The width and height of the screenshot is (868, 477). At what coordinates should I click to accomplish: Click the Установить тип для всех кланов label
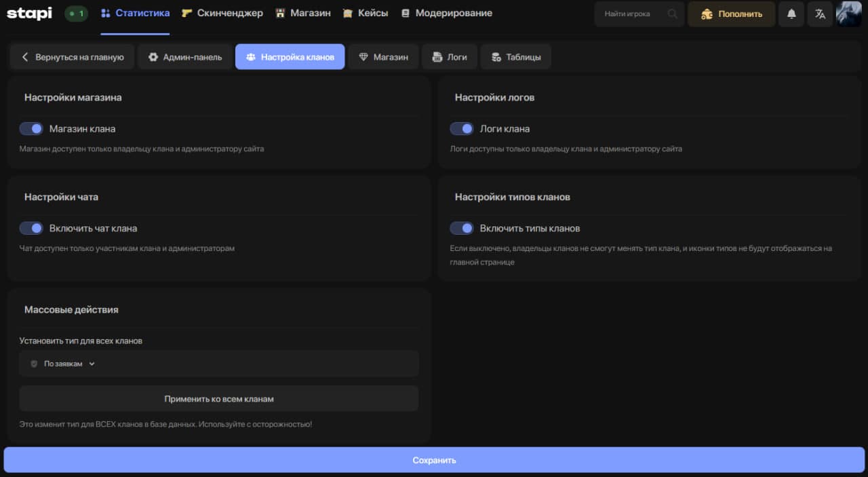(x=81, y=341)
